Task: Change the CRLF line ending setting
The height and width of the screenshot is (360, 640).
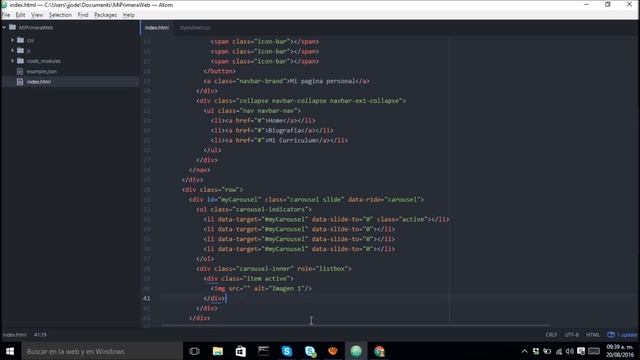Action: coord(551,335)
